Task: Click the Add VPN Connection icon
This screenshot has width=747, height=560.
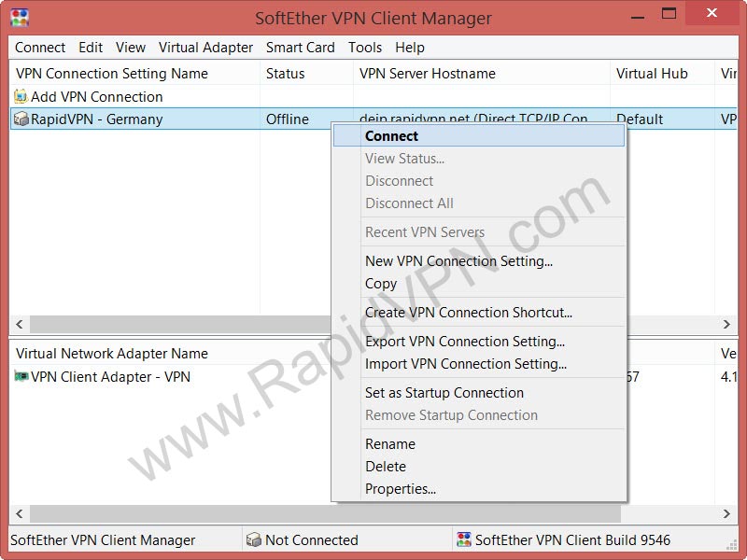Action: click(x=21, y=97)
